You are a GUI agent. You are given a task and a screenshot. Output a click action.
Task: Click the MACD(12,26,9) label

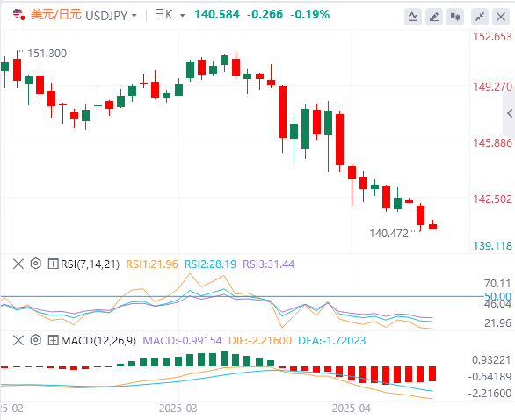(x=98, y=341)
